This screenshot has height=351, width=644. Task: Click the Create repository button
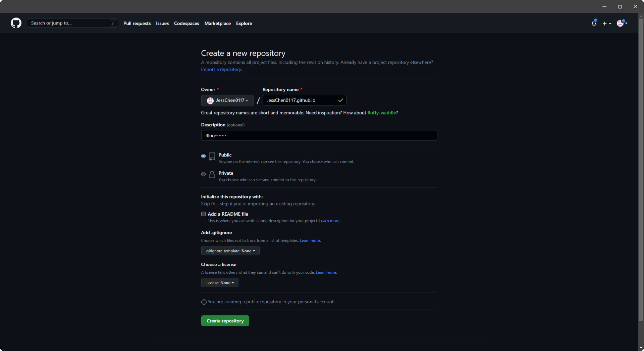(225, 321)
